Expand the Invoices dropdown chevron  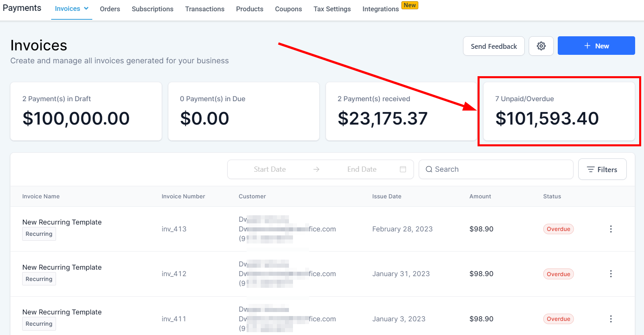click(86, 8)
